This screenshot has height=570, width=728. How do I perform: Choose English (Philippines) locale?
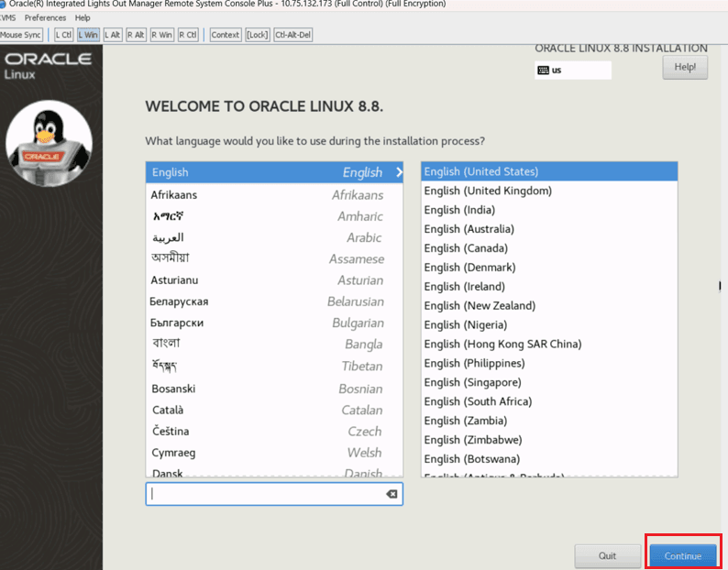click(549, 363)
